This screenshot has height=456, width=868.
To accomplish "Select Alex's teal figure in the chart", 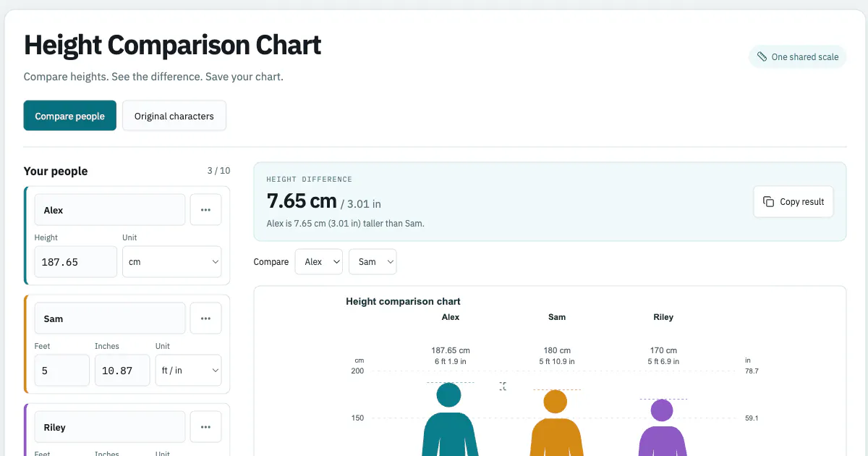I will (449, 420).
